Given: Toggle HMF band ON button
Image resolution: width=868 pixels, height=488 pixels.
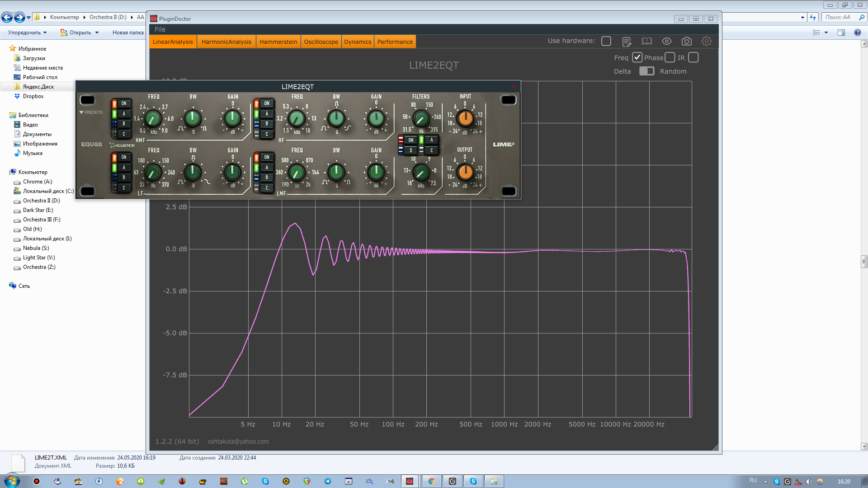Looking at the screenshot, I should point(124,103).
